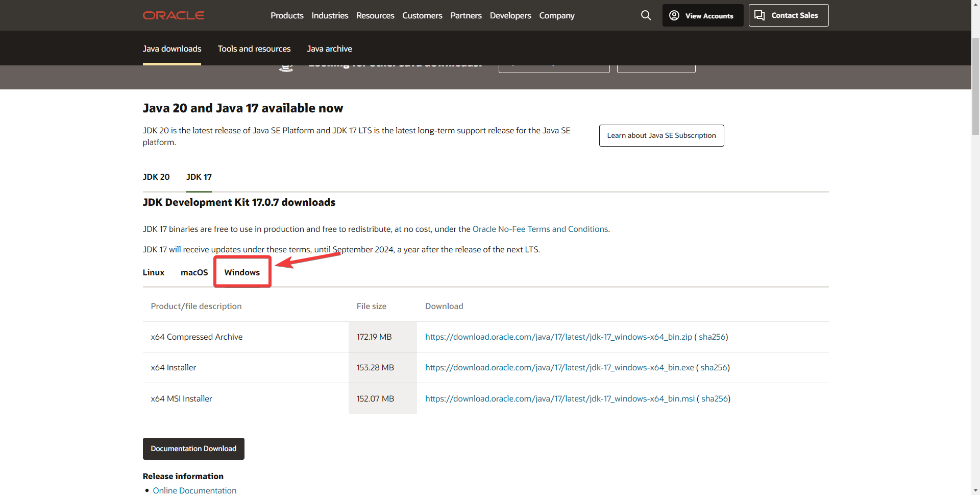Open Oracle No-Fee Terms and Conditions link
980x495 pixels.
click(540, 229)
